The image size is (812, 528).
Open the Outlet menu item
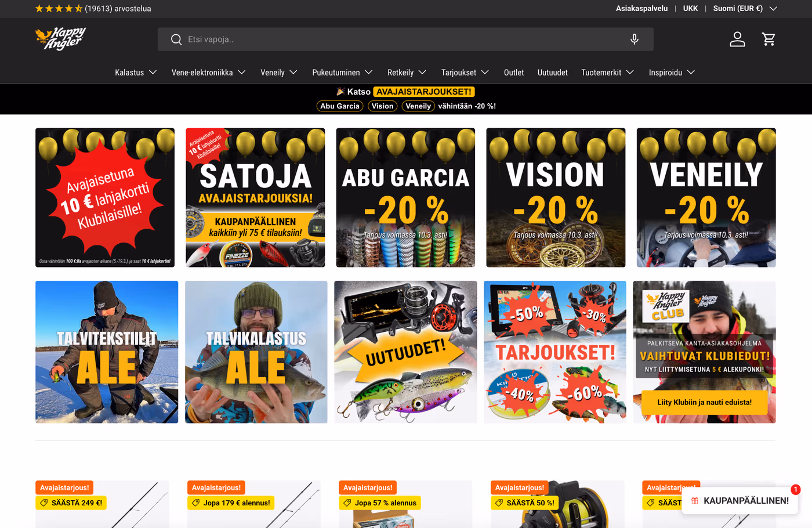[514, 73]
